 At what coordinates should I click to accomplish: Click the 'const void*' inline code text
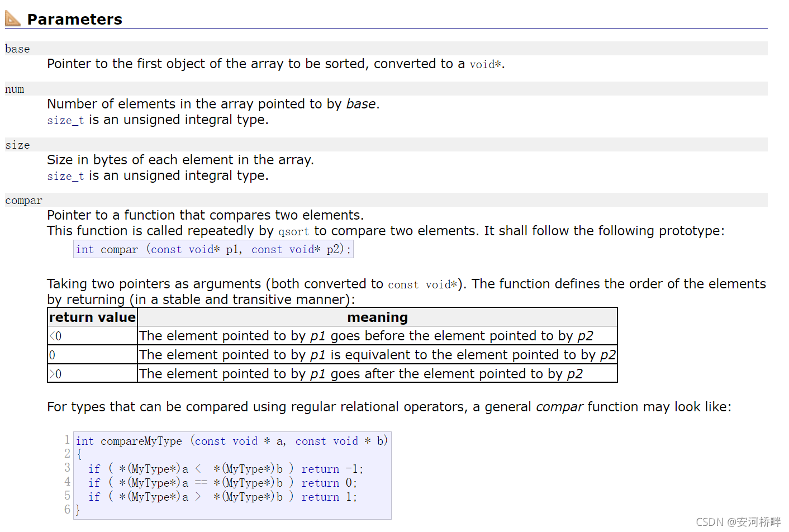pos(422,284)
